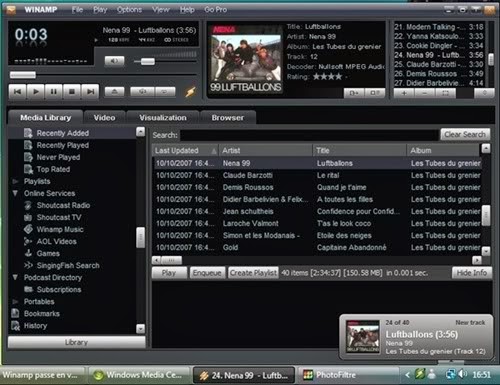The image size is (500, 385).
Task: Click the Eject open-file button
Action: (114, 91)
